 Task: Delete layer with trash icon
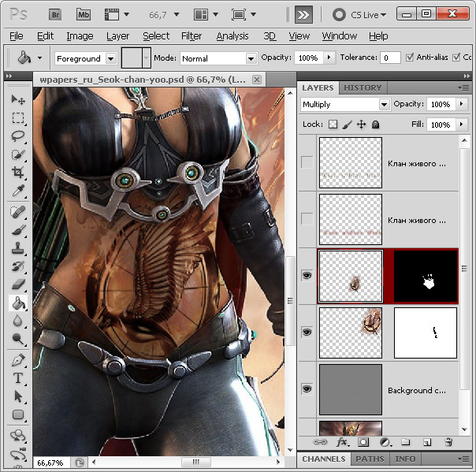pos(448,442)
